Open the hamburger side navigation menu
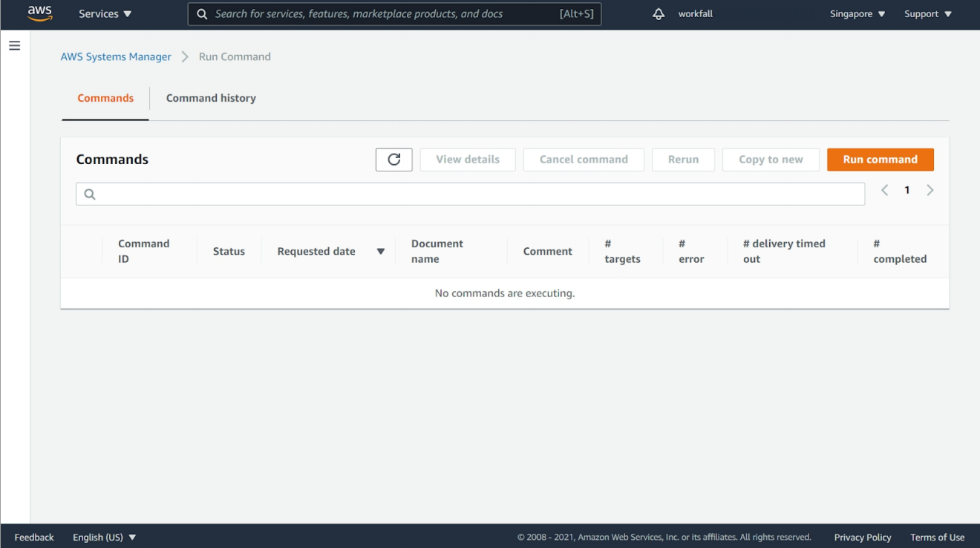The height and width of the screenshot is (548, 980). pyautogui.click(x=14, y=46)
